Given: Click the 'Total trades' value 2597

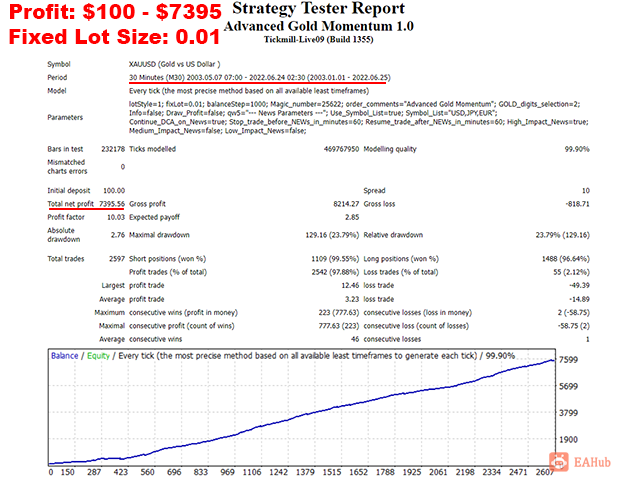Looking at the screenshot, I should point(117,259).
